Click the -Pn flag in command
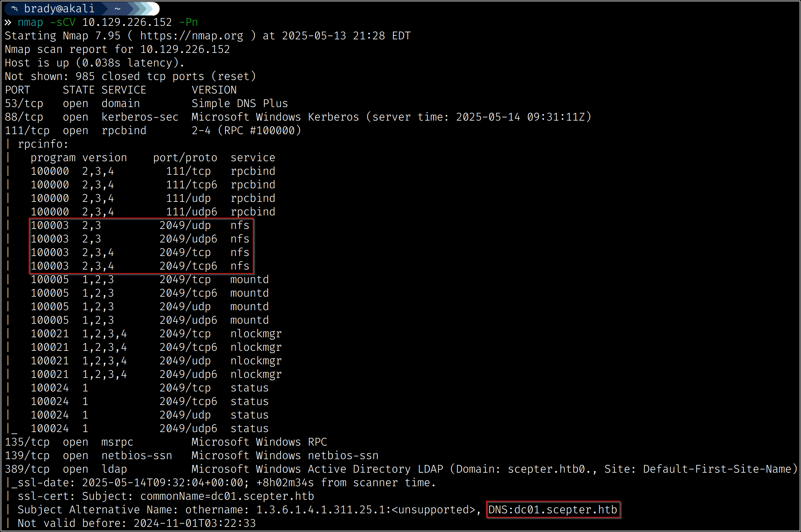Image resolution: width=801 pixels, height=532 pixels. coord(188,22)
